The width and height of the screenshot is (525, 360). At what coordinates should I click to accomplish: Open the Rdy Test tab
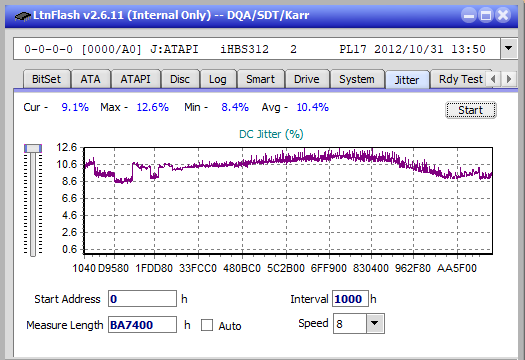pos(461,79)
